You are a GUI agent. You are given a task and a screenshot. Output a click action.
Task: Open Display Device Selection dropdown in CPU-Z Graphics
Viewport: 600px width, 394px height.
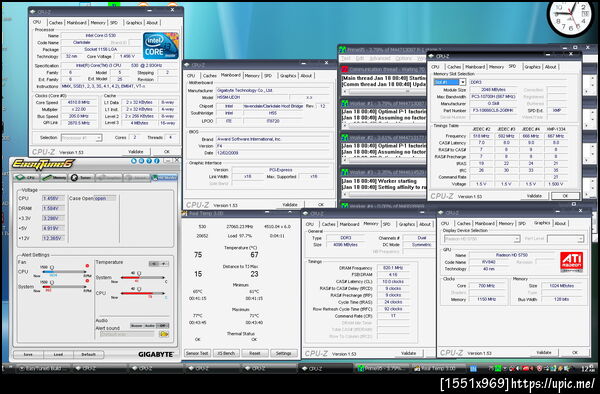(x=482, y=239)
